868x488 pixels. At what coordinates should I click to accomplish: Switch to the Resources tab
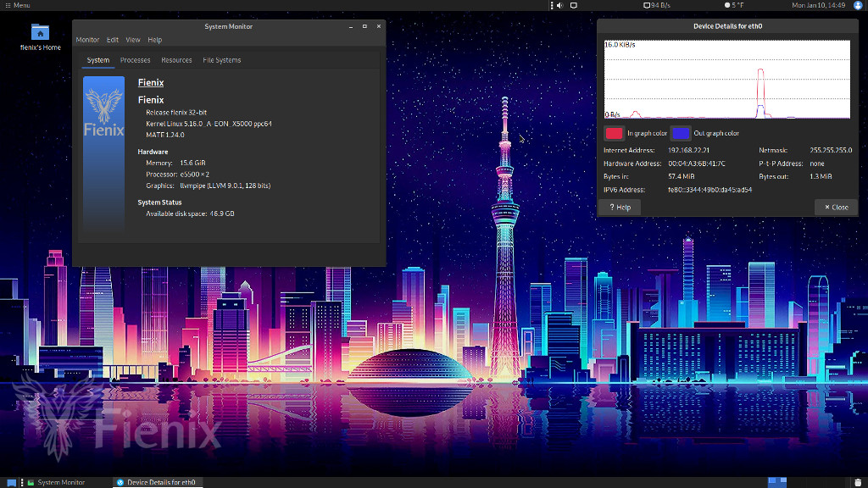click(x=176, y=60)
